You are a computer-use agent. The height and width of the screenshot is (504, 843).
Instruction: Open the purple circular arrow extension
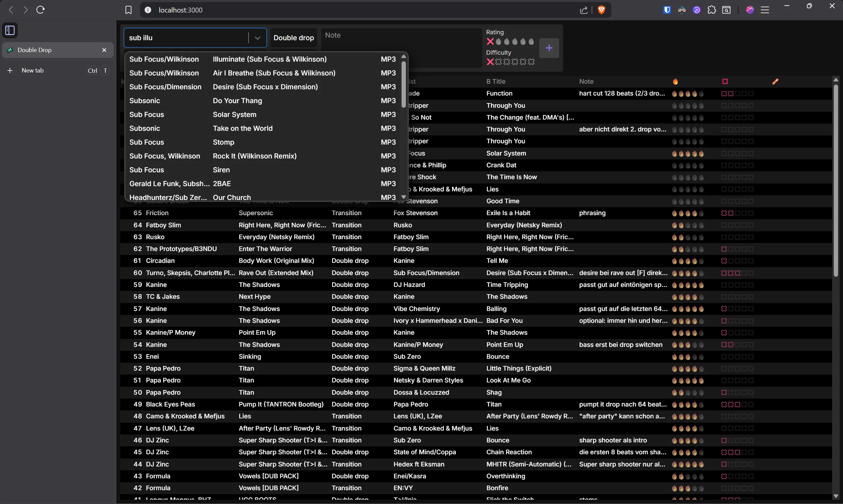click(x=697, y=10)
